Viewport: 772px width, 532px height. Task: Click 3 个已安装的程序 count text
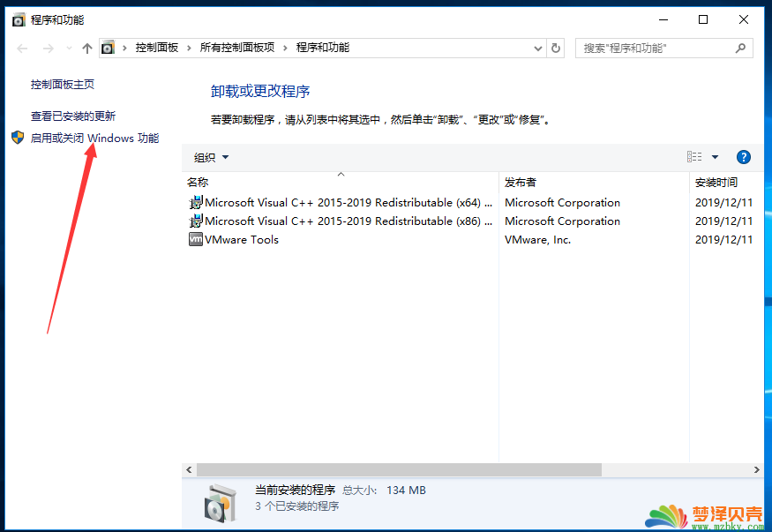coord(296,506)
